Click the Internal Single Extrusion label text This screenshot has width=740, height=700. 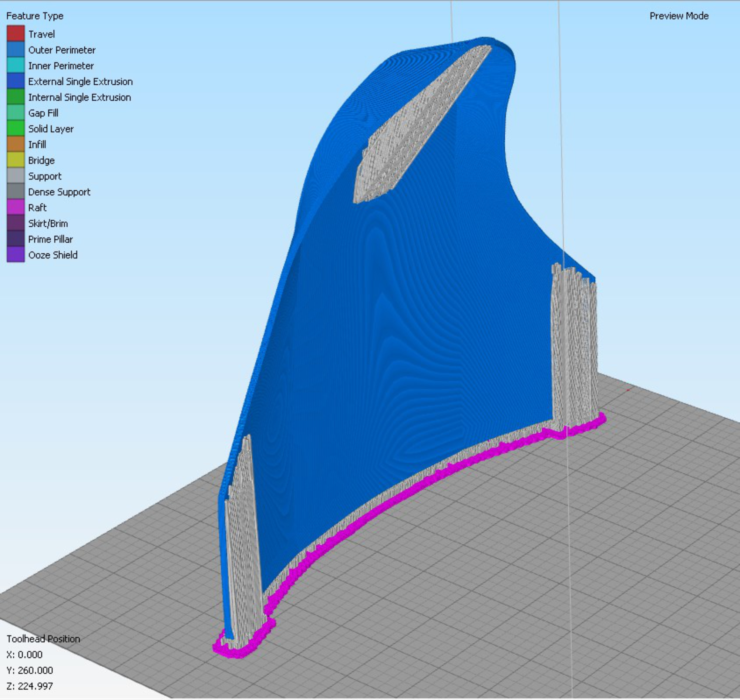click(80, 97)
